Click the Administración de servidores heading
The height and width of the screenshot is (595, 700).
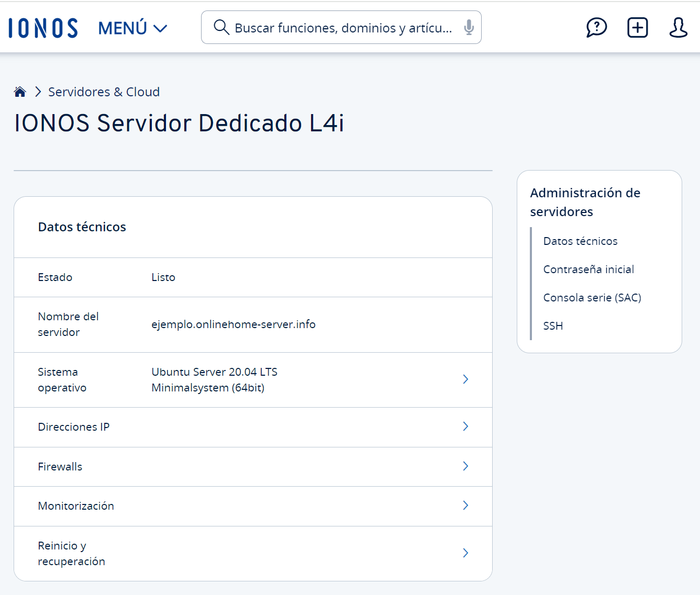[x=585, y=203]
